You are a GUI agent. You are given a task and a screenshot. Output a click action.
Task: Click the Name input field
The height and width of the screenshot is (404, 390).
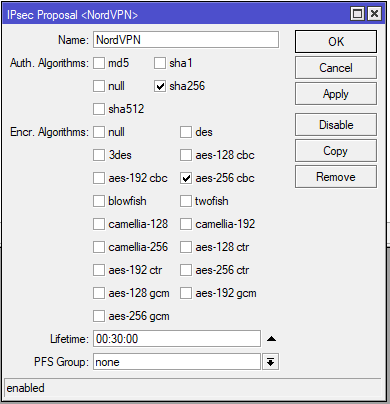click(186, 40)
